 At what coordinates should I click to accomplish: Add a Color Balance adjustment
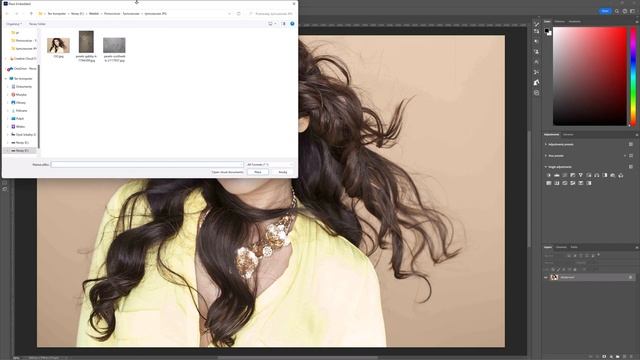(597, 175)
